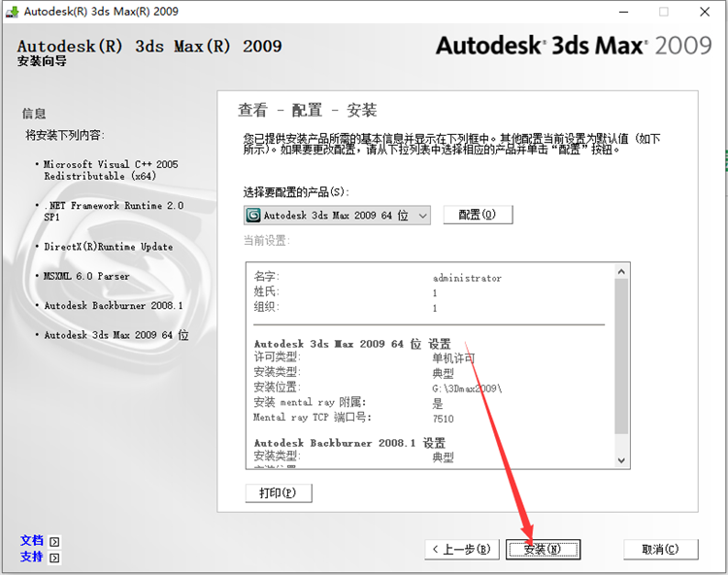
Task: Click 'Autodesk Backburner 2008.1' sidebar entry
Action: tap(114, 306)
